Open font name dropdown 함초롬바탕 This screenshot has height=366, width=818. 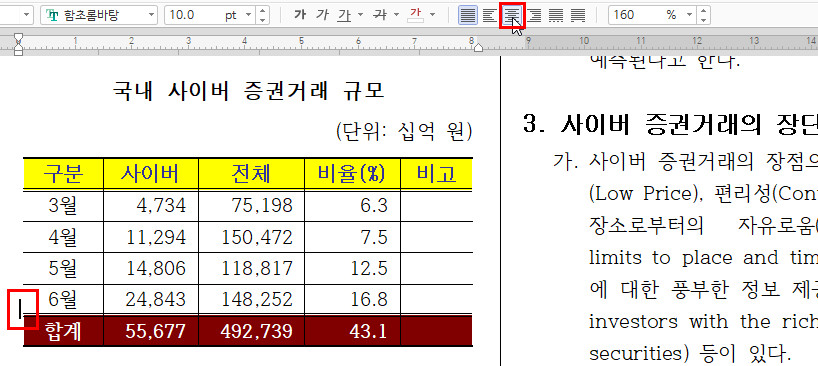tap(99, 15)
